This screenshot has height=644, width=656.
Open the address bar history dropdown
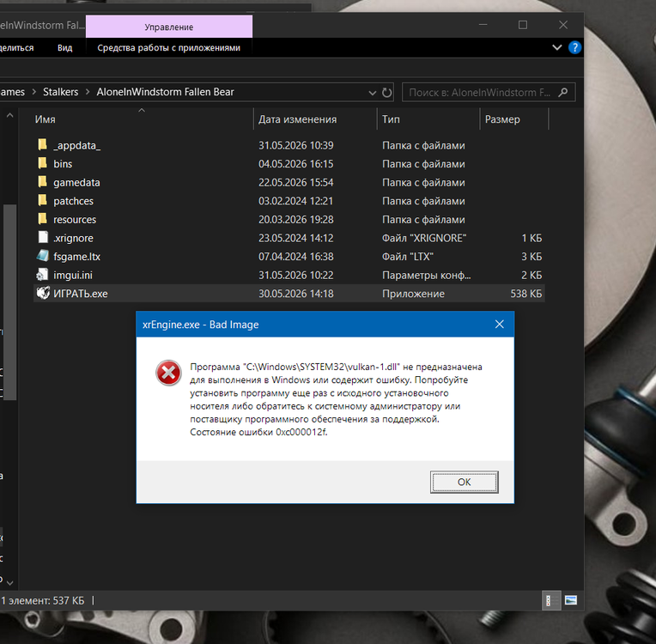coord(372,93)
